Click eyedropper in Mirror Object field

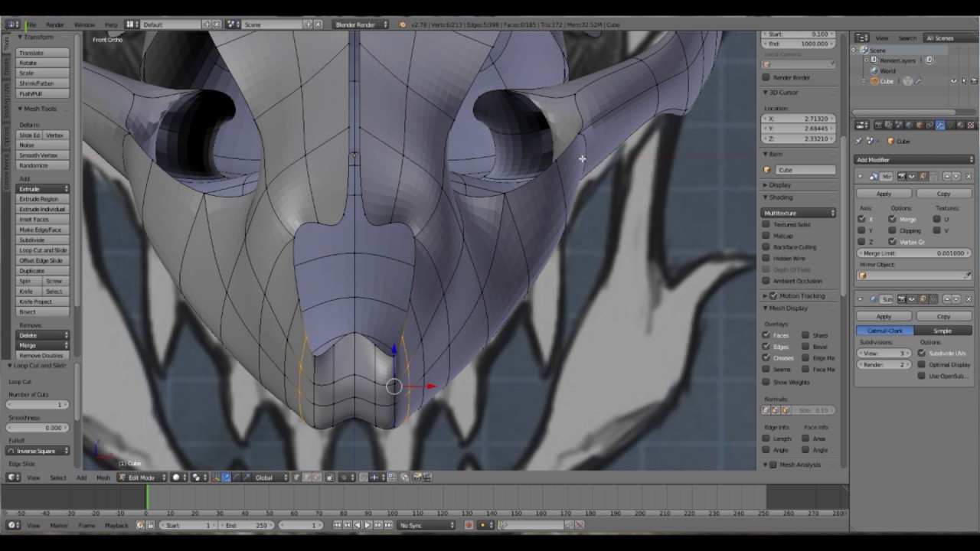(x=968, y=275)
